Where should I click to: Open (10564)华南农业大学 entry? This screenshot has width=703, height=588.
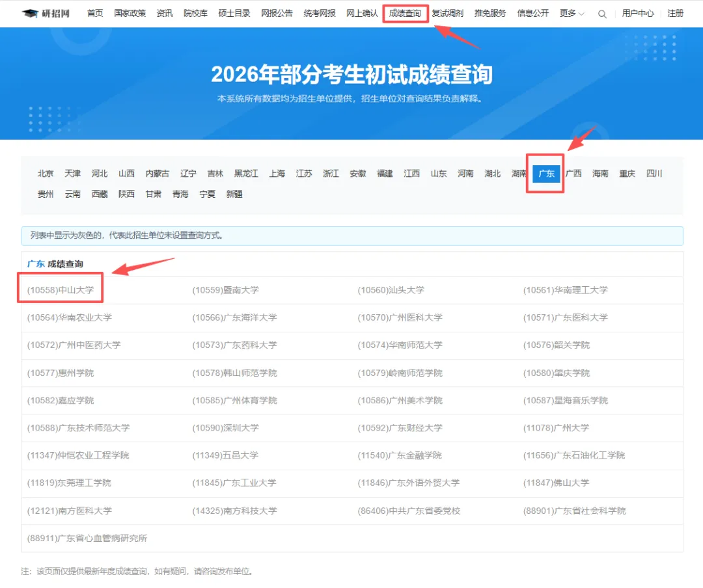coord(70,317)
